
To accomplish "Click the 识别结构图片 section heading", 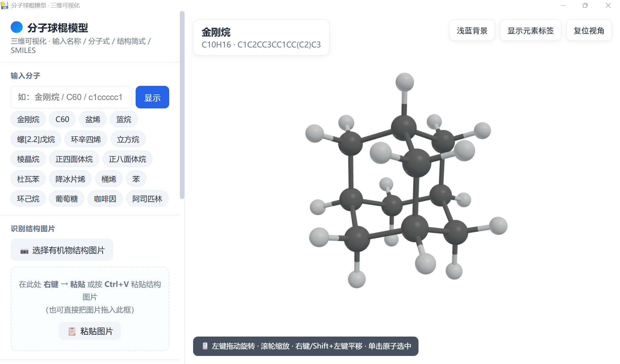I will [x=33, y=229].
